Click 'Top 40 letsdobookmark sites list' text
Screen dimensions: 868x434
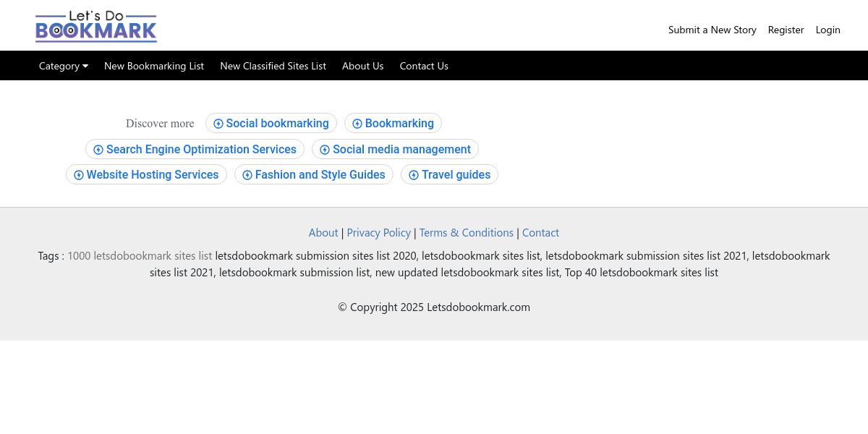pos(642,273)
